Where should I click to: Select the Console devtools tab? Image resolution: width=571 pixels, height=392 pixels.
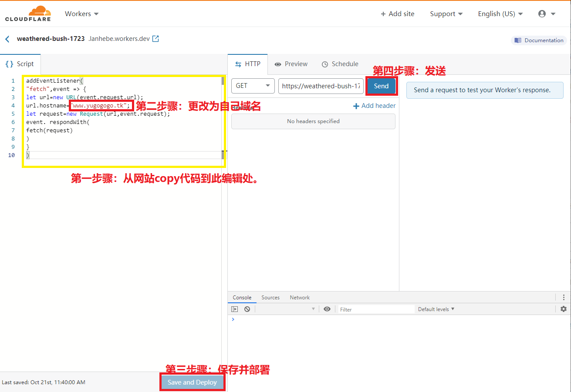(242, 298)
